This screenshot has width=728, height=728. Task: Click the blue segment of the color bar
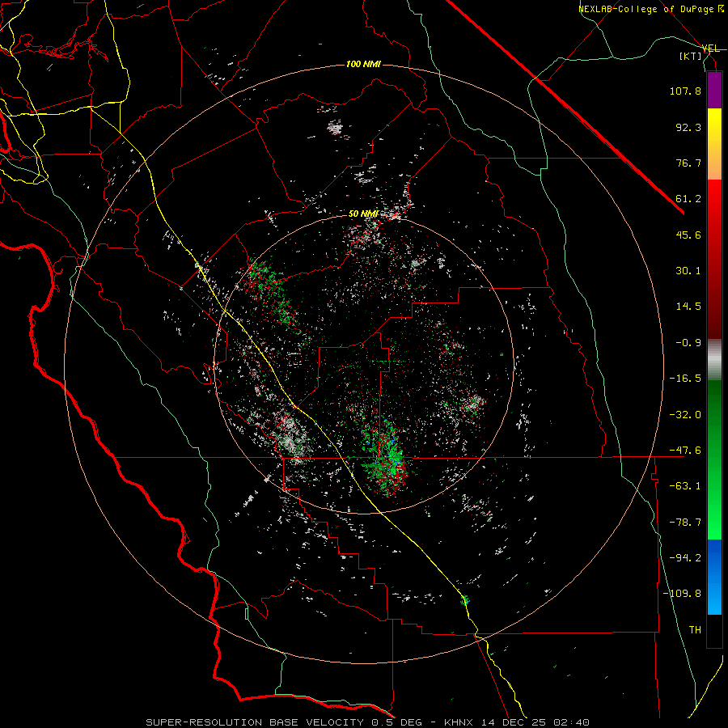tap(714, 577)
